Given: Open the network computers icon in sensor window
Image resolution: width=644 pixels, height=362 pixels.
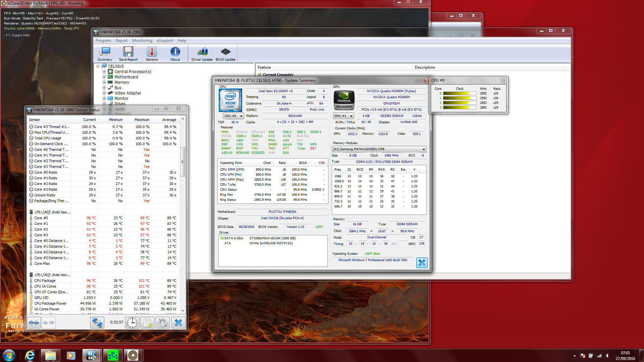Looking at the screenshot, I should pyautogui.click(x=97, y=323).
